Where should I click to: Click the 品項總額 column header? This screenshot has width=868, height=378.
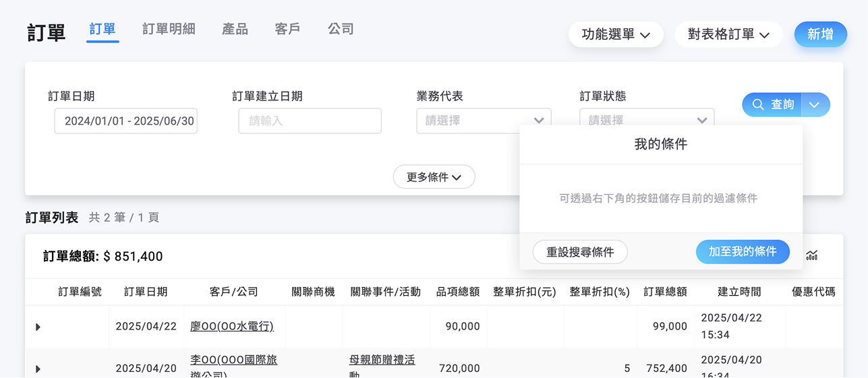(458, 292)
